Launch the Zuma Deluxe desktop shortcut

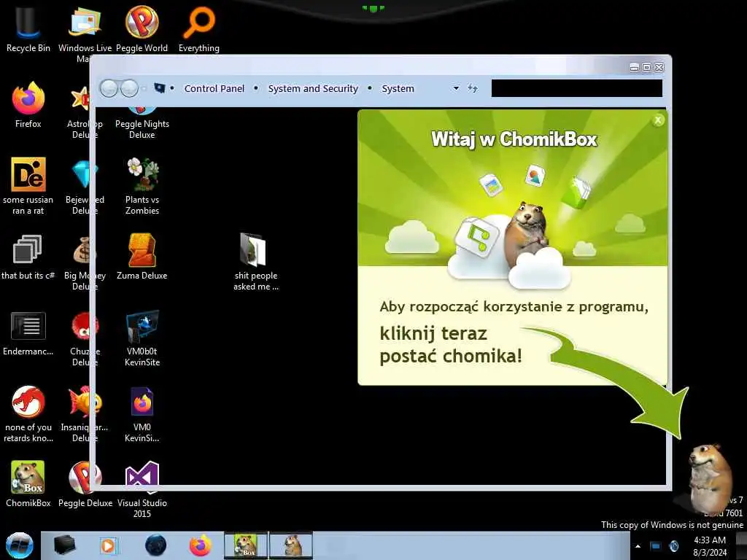142,256
